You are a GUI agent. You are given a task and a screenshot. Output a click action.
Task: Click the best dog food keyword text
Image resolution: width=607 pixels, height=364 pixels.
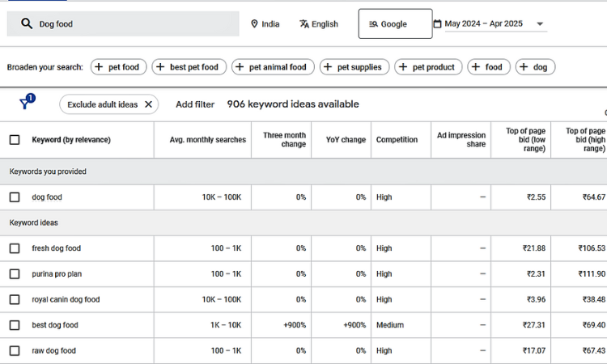(x=55, y=325)
